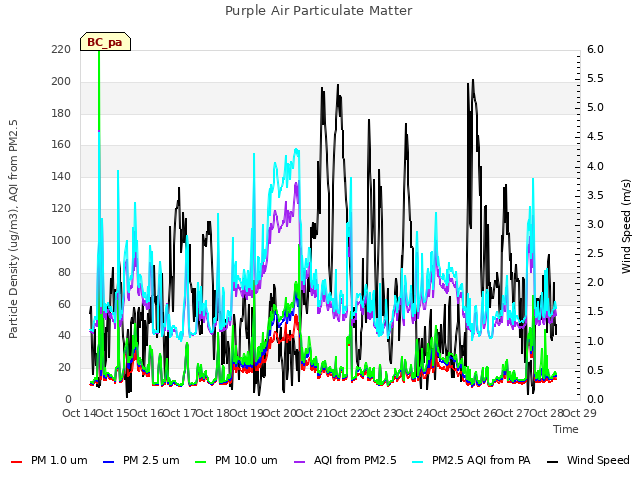The height and width of the screenshot is (480, 640).
Task: Click the Oct 14 date tick label
Action: [79, 413]
